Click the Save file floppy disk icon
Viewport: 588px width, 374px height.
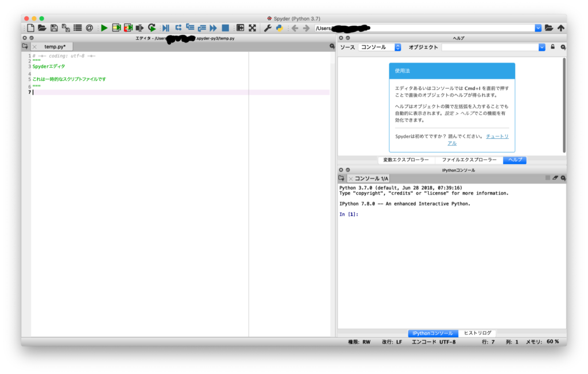click(x=54, y=28)
